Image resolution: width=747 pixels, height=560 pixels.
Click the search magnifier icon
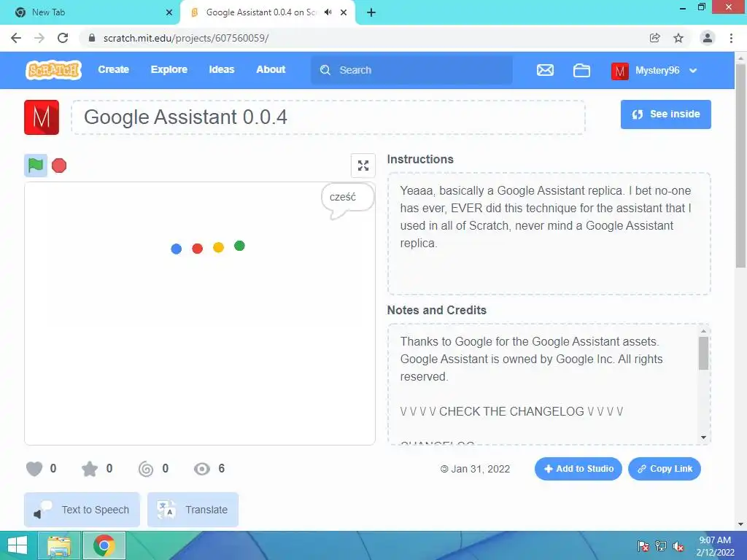[325, 70]
